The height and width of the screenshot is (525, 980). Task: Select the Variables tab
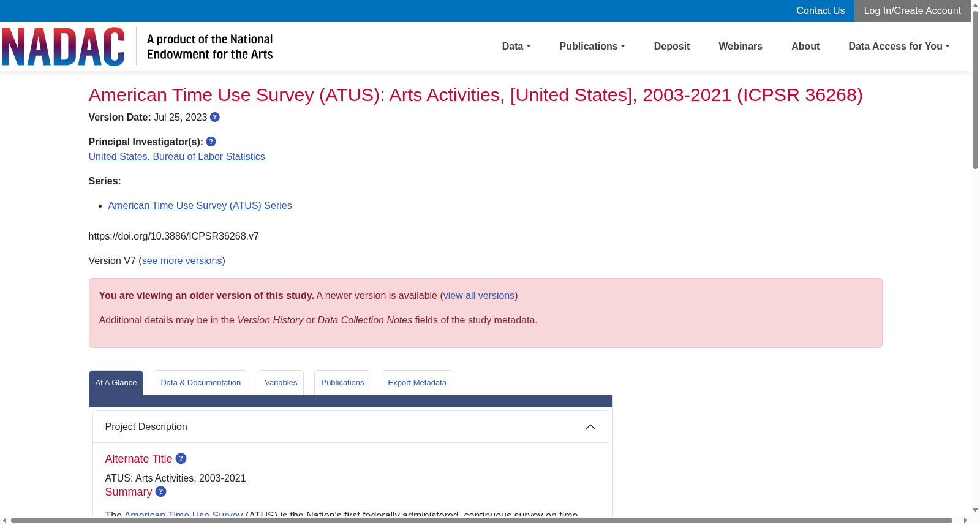281,383
